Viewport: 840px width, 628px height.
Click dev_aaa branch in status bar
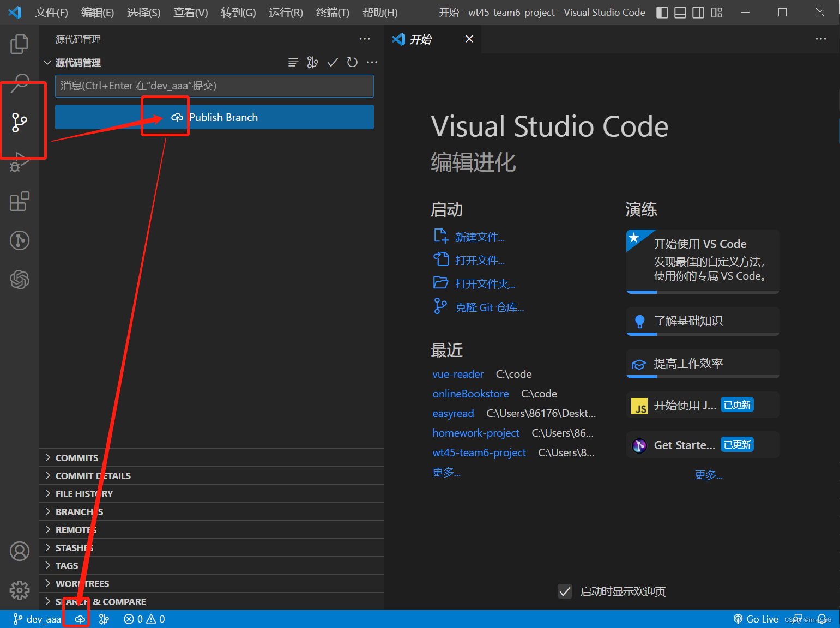click(x=37, y=619)
